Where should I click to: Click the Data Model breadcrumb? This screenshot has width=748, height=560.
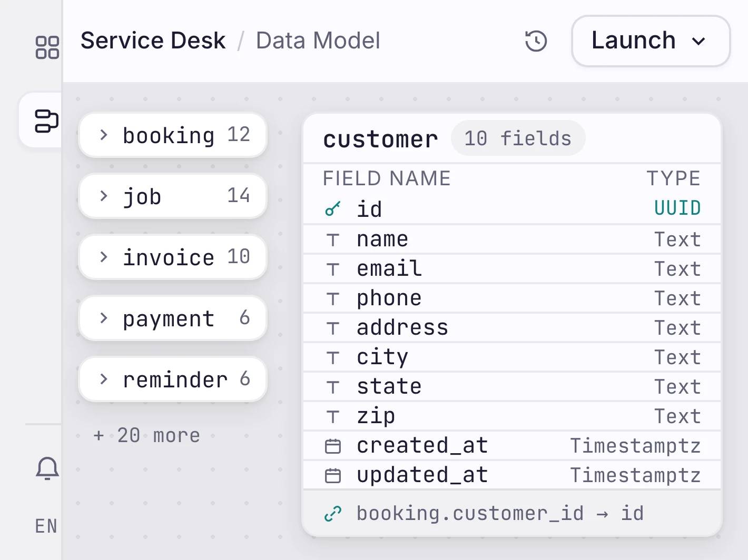(318, 41)
